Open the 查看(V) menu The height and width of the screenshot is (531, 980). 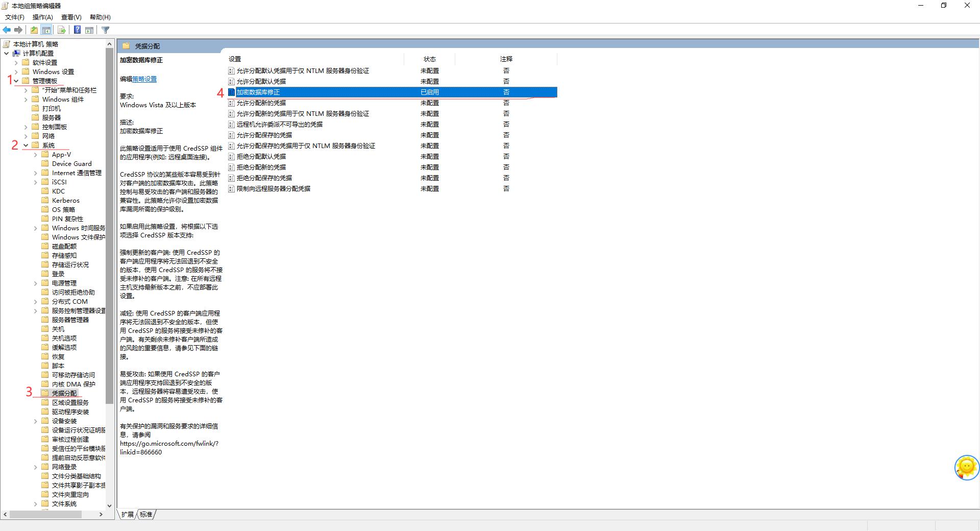(x=71, y=17)
